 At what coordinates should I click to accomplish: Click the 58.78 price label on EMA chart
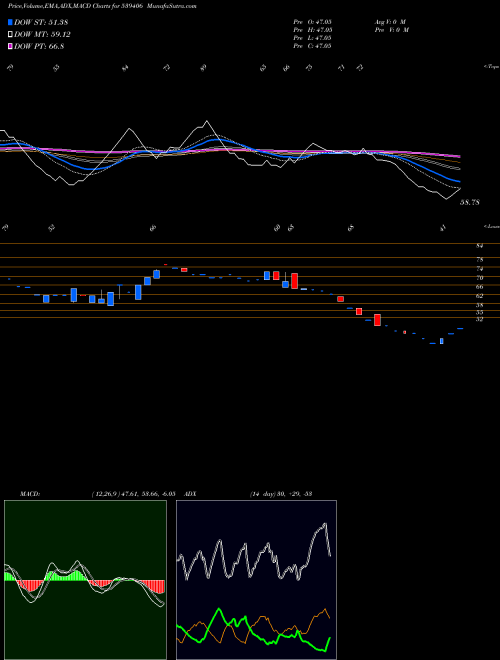pos(470,202)
